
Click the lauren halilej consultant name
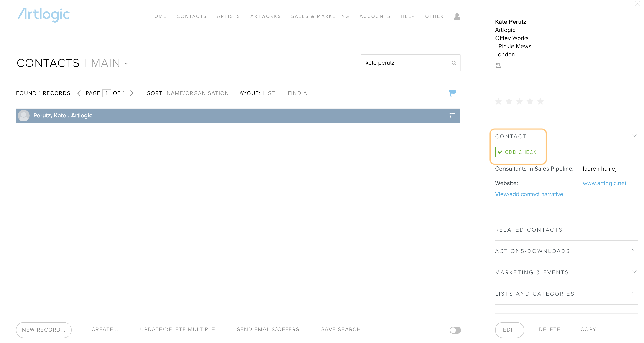coord(599,169)
